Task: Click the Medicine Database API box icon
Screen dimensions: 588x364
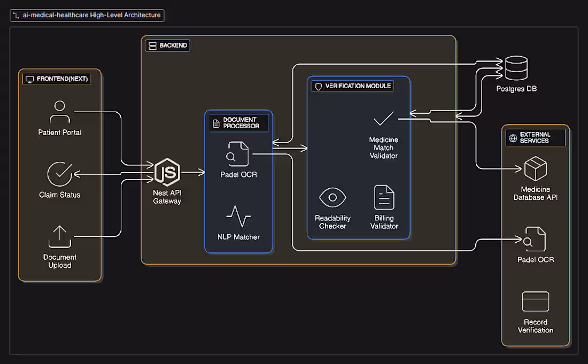Action: (x=536, y=169)
